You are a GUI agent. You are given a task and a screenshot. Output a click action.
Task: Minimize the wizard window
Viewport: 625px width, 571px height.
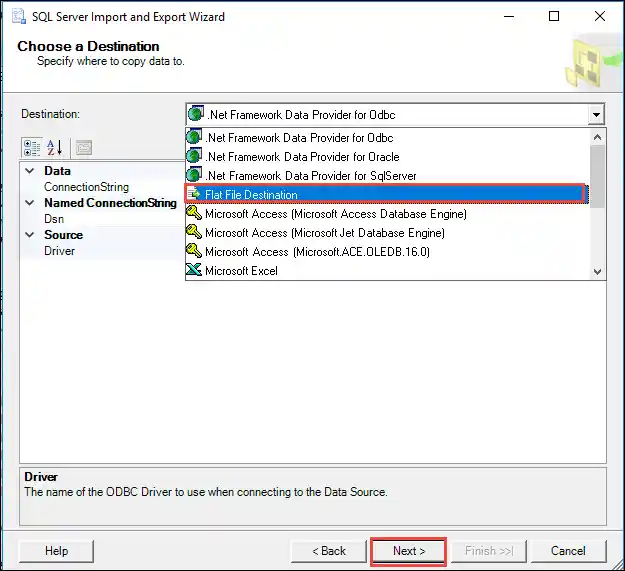point(509,16)
